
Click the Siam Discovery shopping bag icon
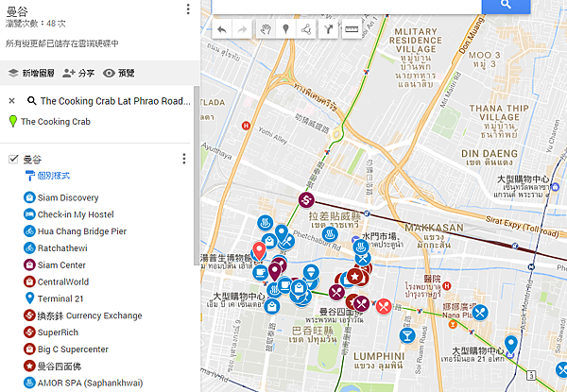coord(29,197)
